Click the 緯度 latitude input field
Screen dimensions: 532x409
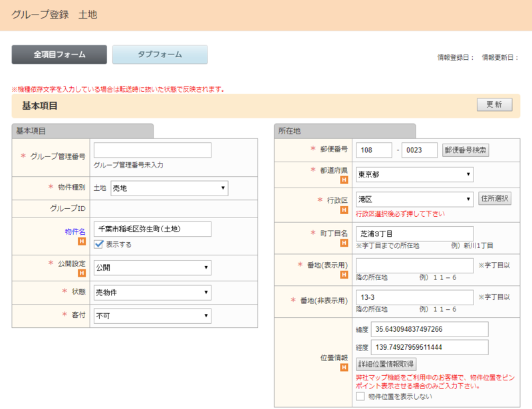[430, 329]
